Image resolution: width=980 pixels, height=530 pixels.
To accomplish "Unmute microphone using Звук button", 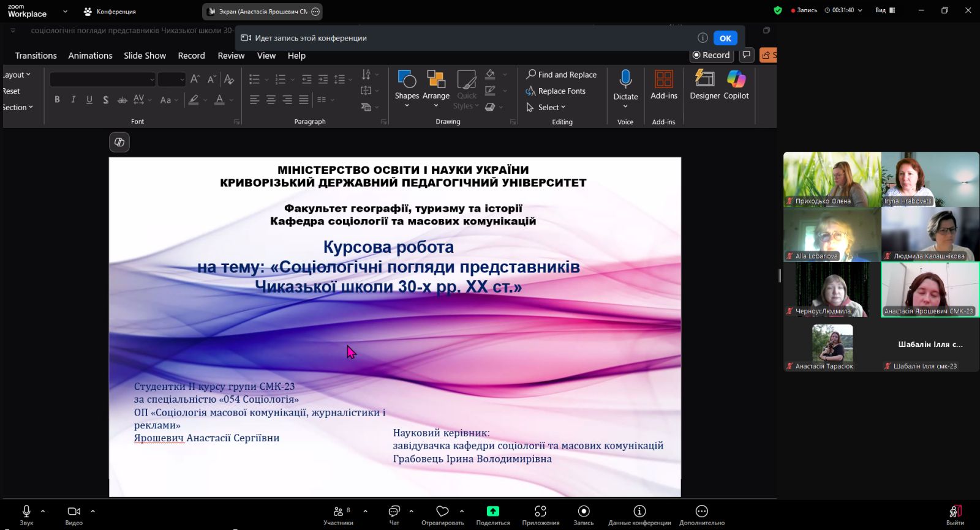I will (26, 515).
